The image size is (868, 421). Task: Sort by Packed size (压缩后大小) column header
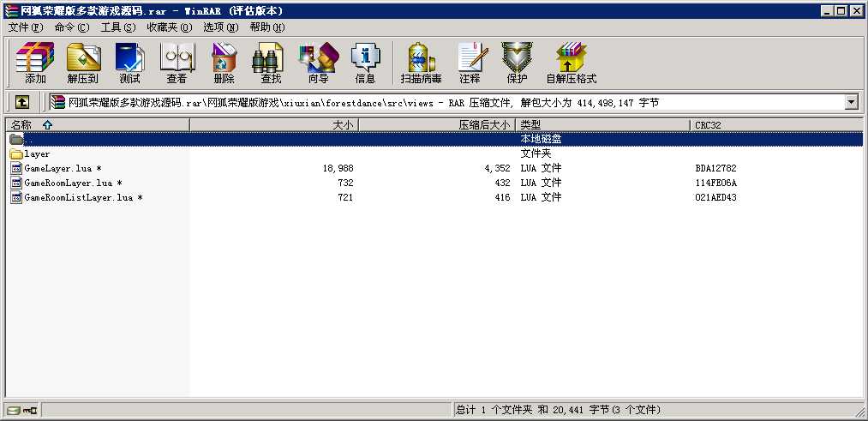click(437, 125)
